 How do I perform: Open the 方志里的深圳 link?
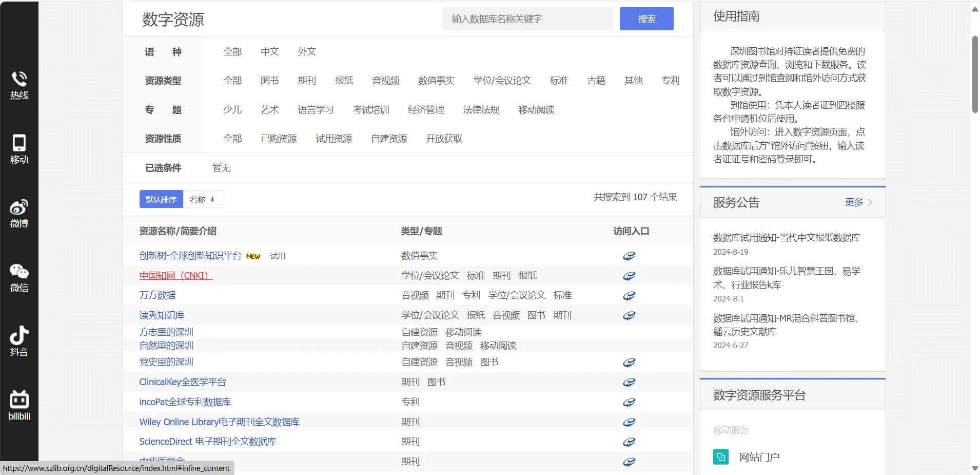pyautogui.click(x=167, y=332)
